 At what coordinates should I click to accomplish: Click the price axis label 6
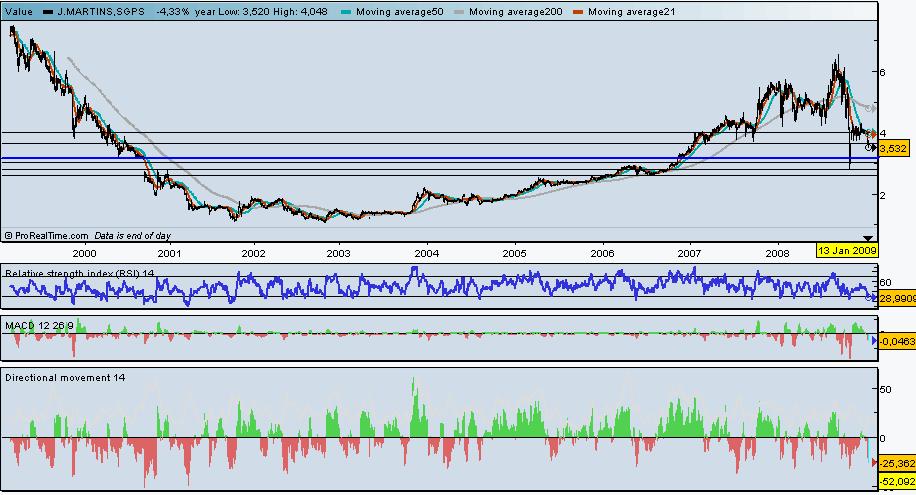point(883,72)
